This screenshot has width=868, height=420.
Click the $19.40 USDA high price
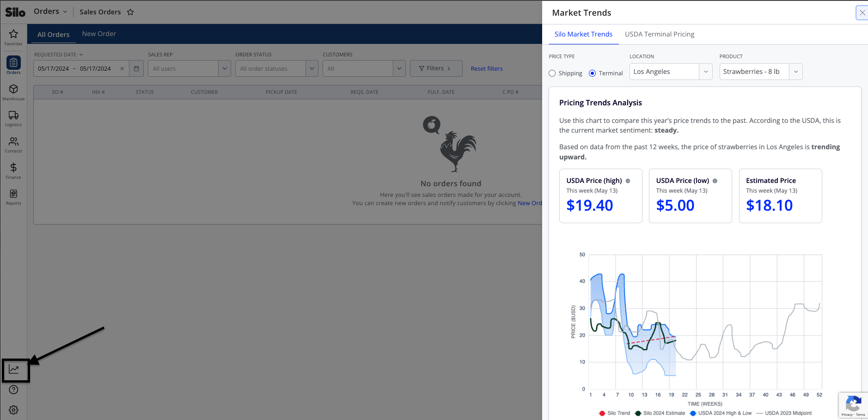point(590,205)
